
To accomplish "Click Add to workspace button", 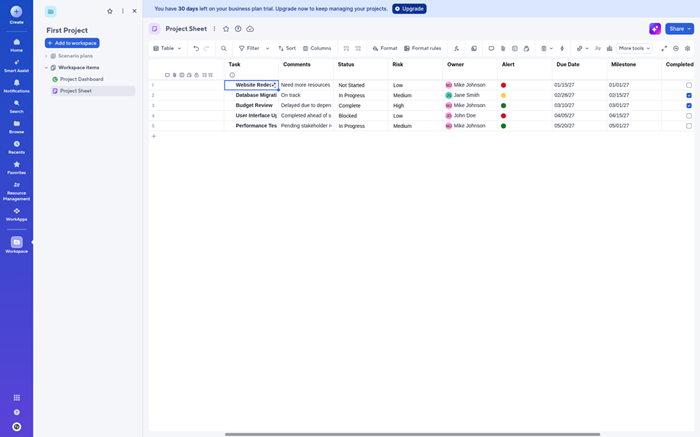I will click(72, 43).
